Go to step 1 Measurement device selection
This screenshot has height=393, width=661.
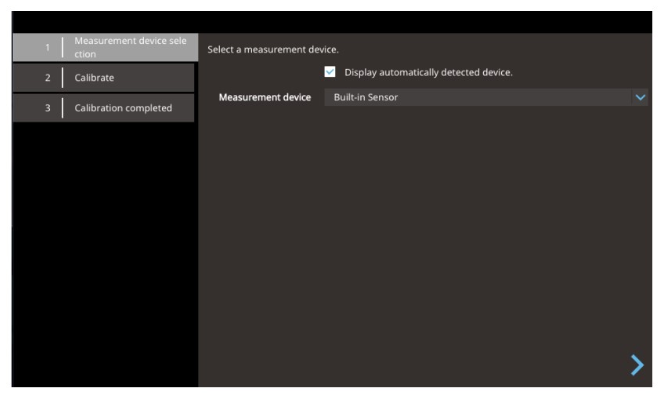tap(105, 47)
